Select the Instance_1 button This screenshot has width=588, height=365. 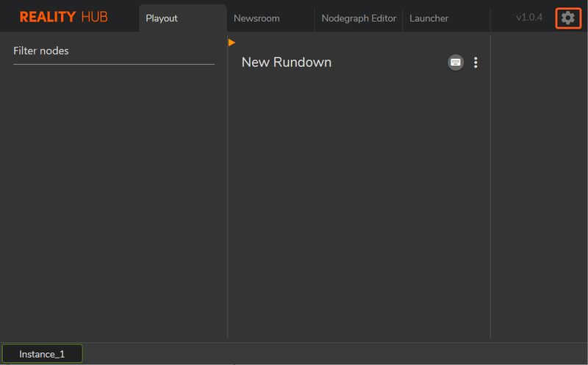[x=42, y=354]
